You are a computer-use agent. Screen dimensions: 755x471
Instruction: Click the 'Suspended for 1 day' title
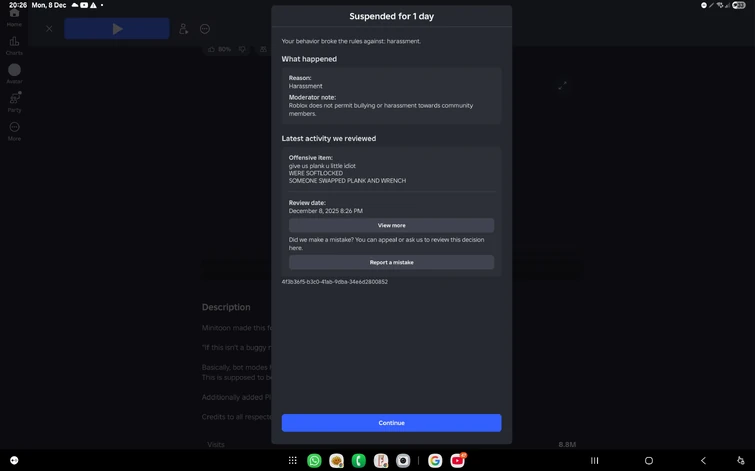pyautogui.click(x=391, y=16)
